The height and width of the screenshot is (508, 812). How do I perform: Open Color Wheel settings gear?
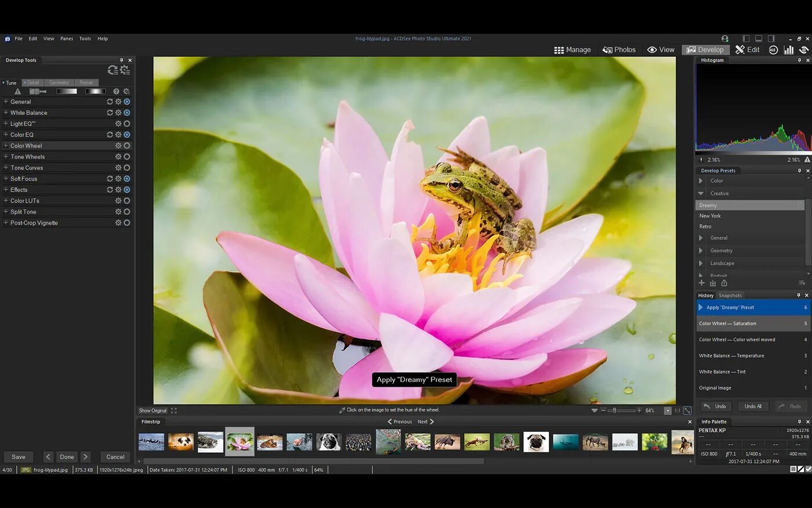point(118,146)
